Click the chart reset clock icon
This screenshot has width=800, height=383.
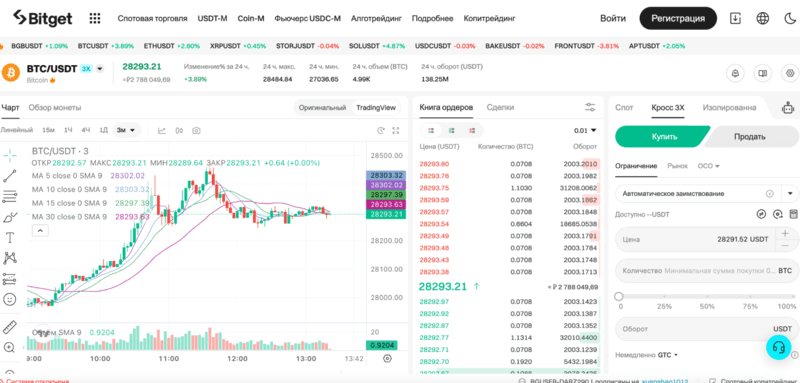(x=380, y=131)
